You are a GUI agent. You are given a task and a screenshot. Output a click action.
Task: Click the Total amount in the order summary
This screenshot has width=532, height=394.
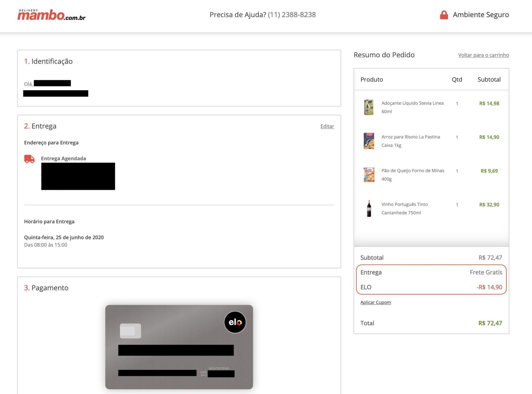(490, 323)
